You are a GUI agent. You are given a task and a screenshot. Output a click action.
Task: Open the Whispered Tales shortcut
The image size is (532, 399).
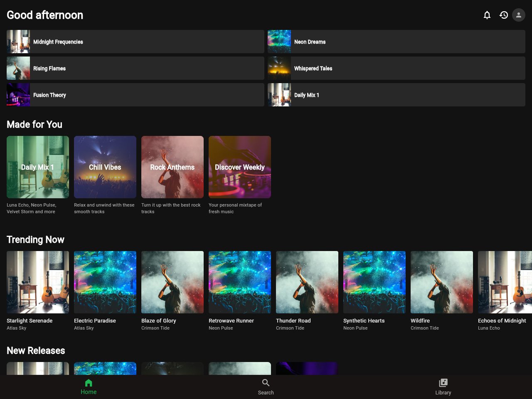point(397,68)
